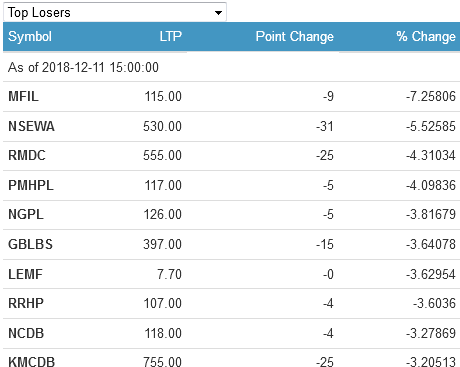The height and width of the screenshot is (367, 460).
Task: Click RMDC's point change value -25
Action: (x=325, y=156)
